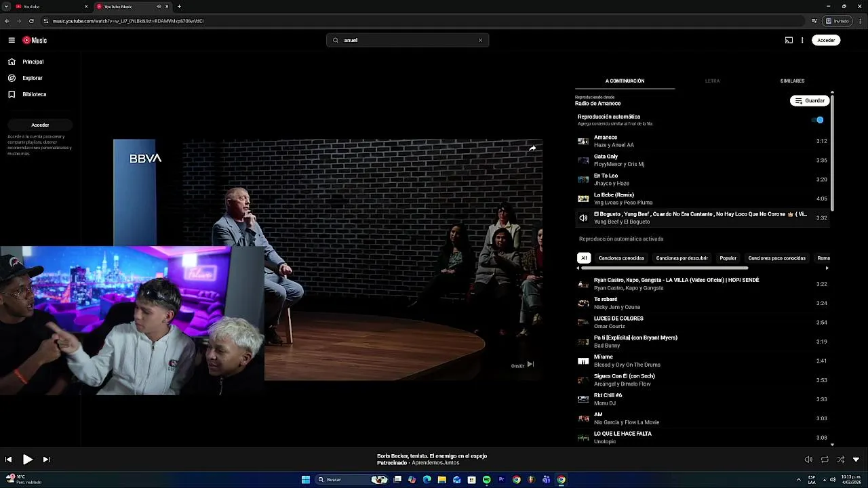
Task: Click the chips row right scroll arrow
Action: click(827, 268)
